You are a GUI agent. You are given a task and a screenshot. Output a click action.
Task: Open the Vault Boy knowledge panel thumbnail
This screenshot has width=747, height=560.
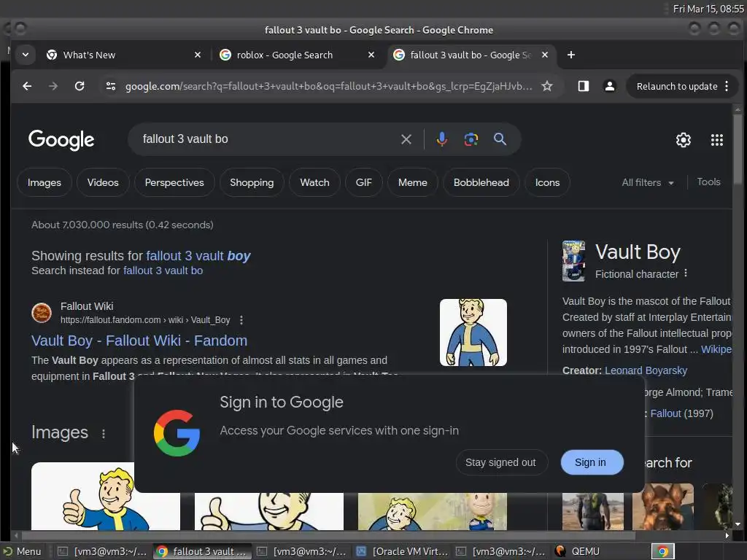click(573, 261)
